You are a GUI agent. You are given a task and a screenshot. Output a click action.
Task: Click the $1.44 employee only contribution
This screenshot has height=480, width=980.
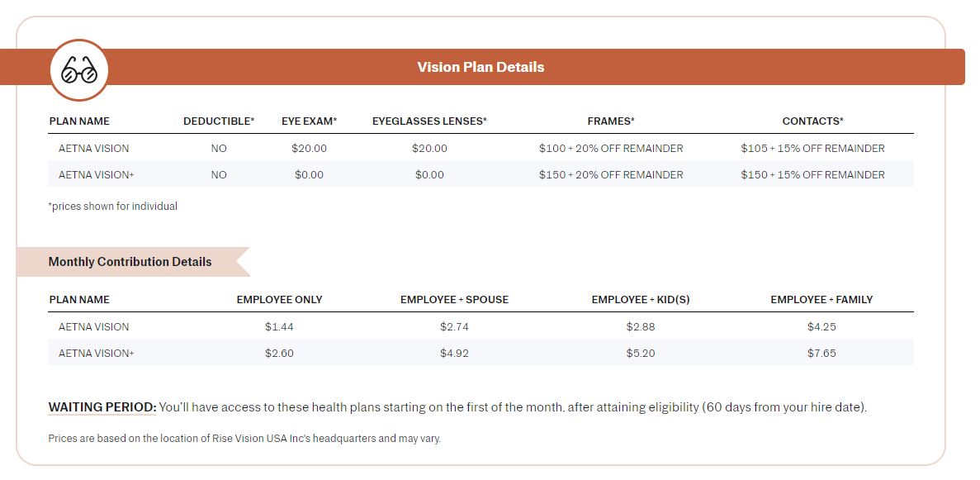[x=279, y=327]
